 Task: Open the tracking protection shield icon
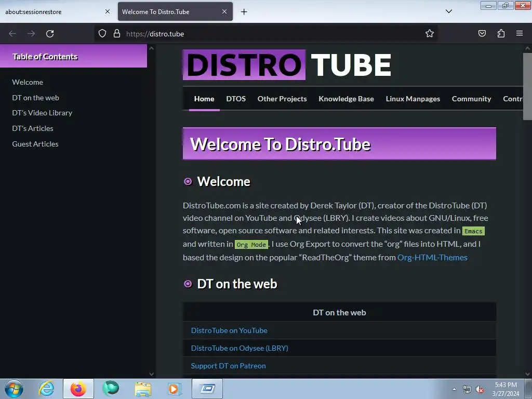102,34
